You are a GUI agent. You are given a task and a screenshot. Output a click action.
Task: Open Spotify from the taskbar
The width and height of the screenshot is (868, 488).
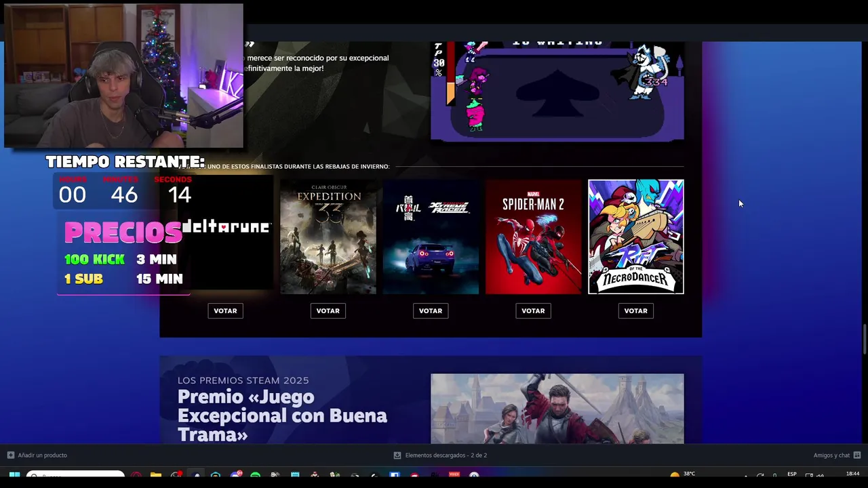click(255, 475)
